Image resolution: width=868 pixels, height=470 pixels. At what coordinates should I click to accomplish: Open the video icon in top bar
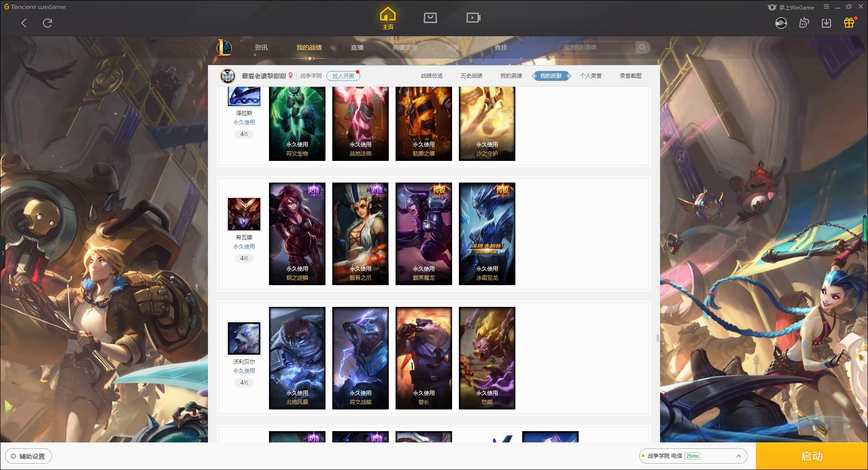click(x=473, y=18)
